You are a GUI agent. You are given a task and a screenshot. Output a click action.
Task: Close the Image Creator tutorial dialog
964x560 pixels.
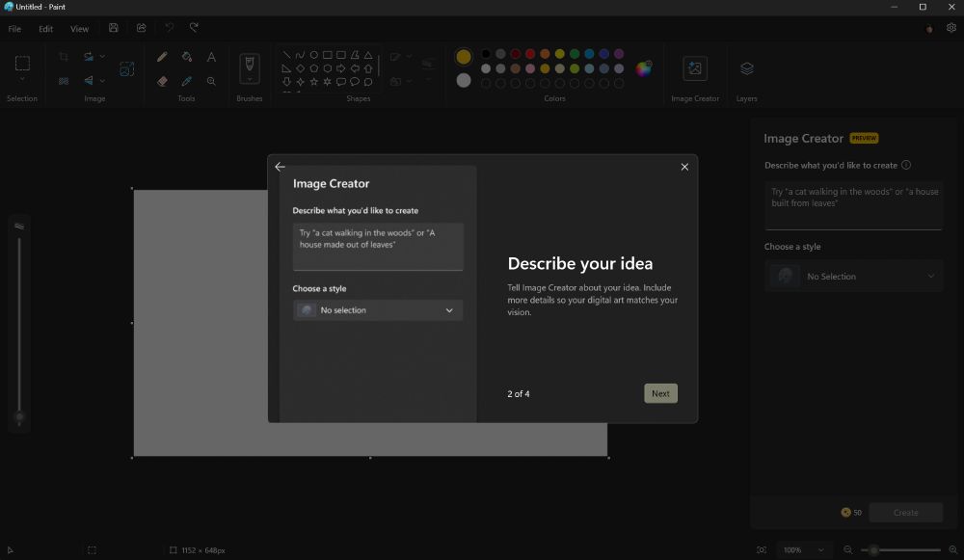(684, 167)
